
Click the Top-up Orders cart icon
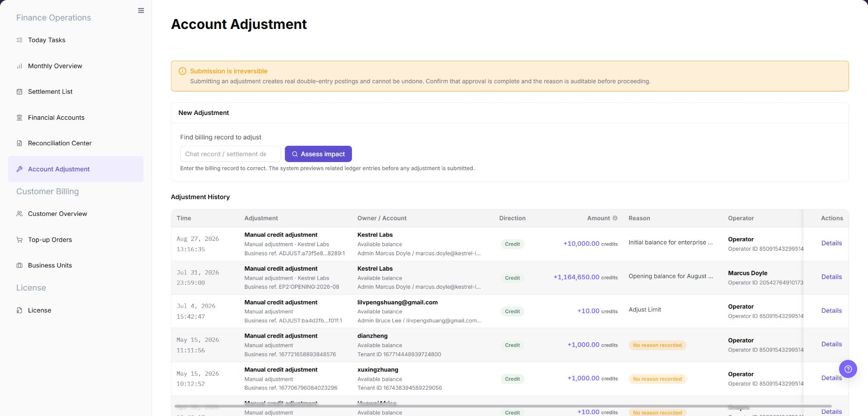point(19,239)
